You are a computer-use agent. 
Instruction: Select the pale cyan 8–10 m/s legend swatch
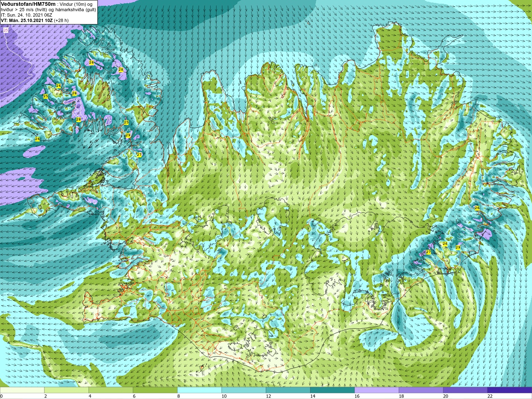click(x=199, y=390)
